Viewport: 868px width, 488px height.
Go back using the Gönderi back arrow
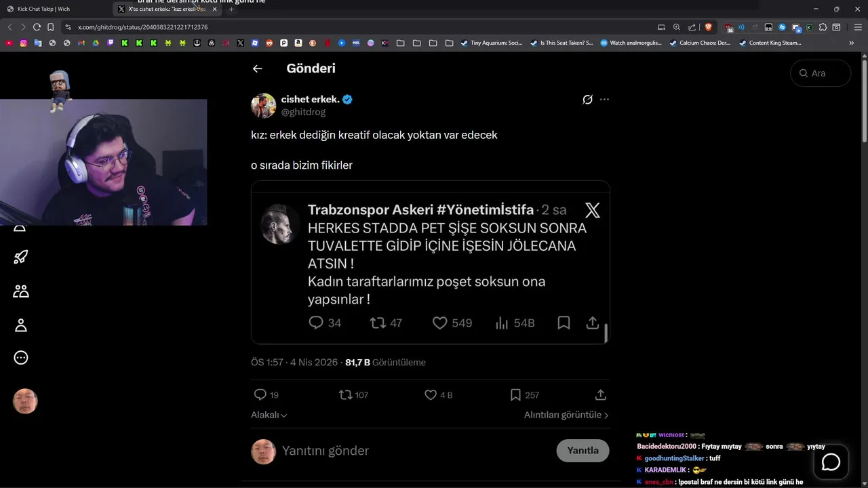pyautogui.click(x=257, y=68)
